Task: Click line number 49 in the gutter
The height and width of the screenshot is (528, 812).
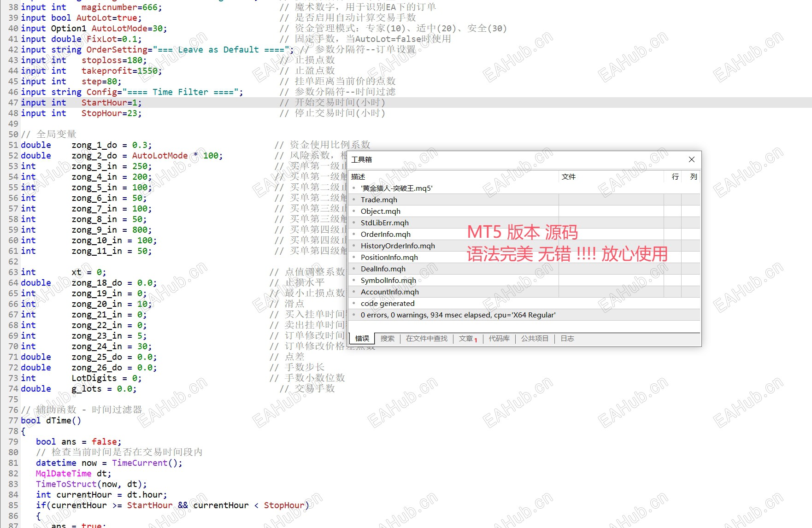Action: pos(13,124)
